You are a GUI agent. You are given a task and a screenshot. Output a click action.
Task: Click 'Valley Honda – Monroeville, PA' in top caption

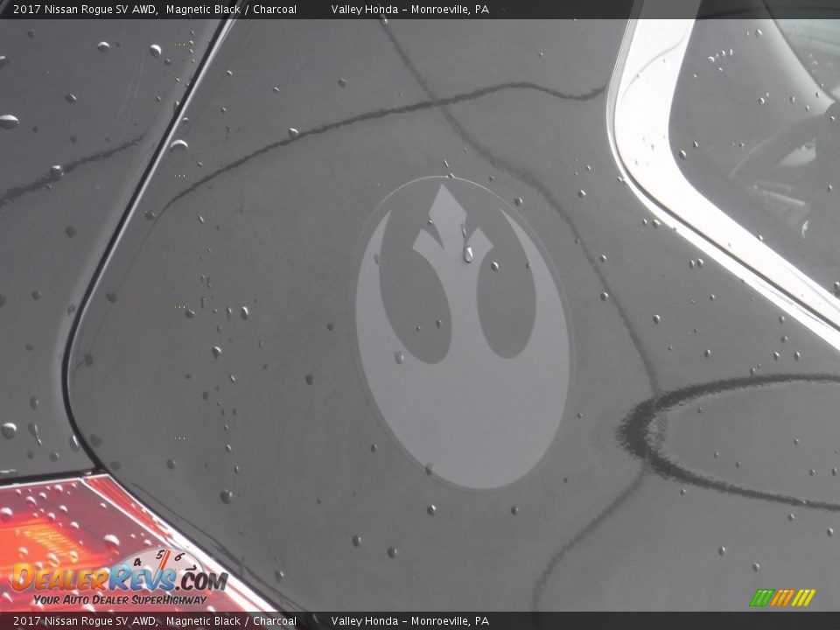tap(409, 9)
